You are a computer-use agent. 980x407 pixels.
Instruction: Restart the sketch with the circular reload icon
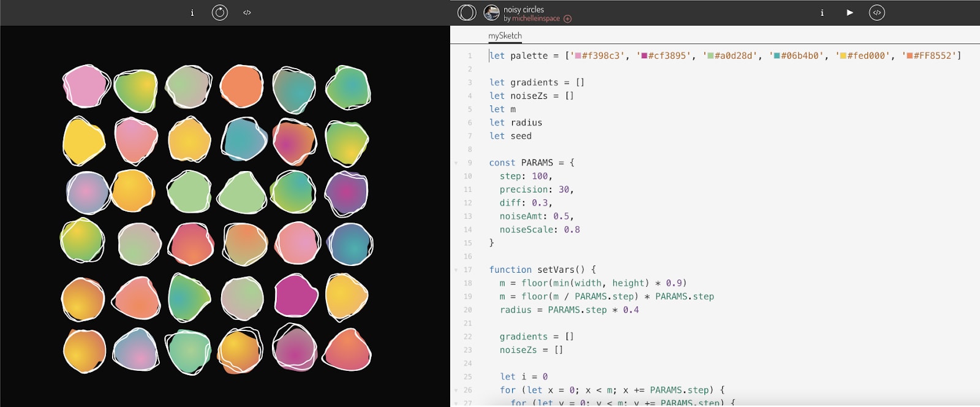219,13
